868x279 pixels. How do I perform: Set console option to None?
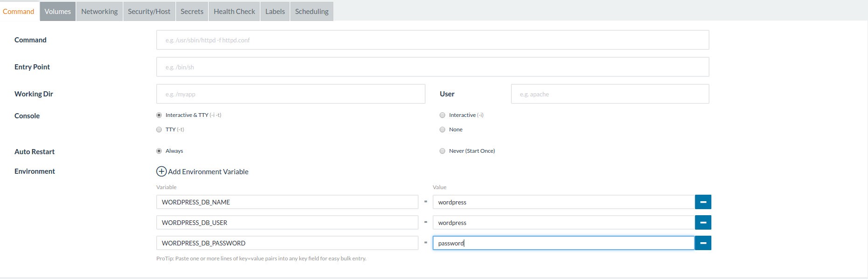pyautogui.click(x=442, y=129)
